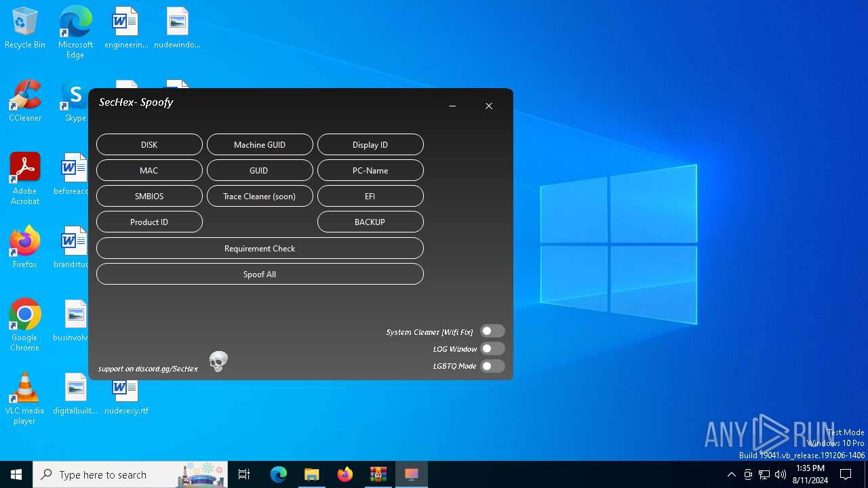Select the SecHex Spoofy taskbar item
868x488 pixels.
[412, 474]
